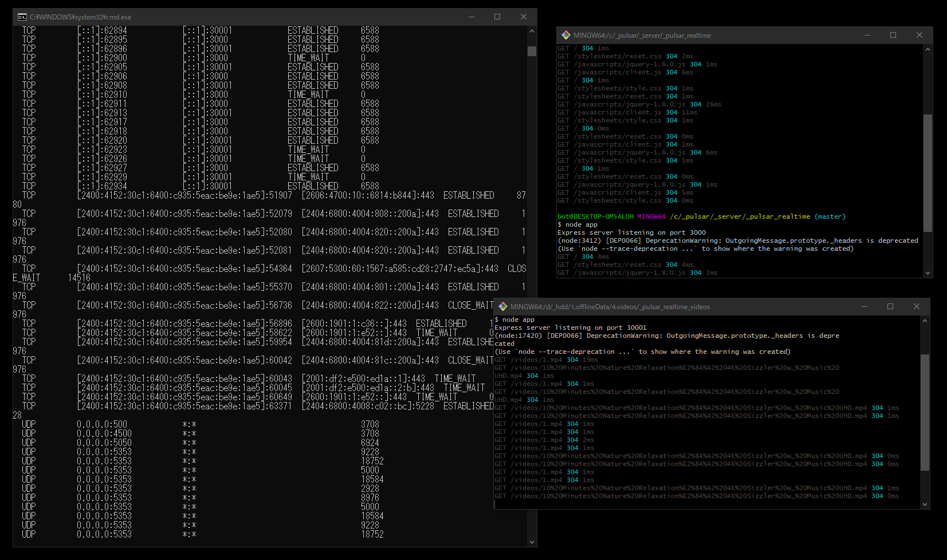Minimize the _pulsar_realtime_videos terminal

click(864, 306)
